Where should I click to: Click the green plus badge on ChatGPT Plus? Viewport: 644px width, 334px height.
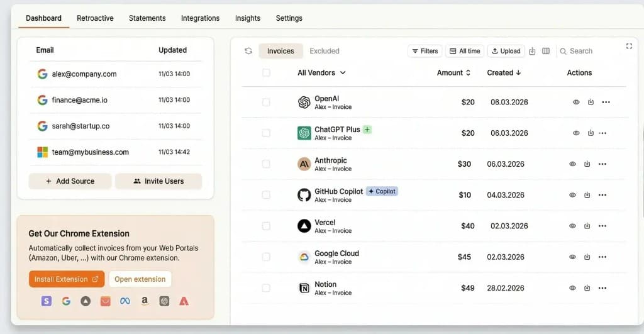point(367,130)
